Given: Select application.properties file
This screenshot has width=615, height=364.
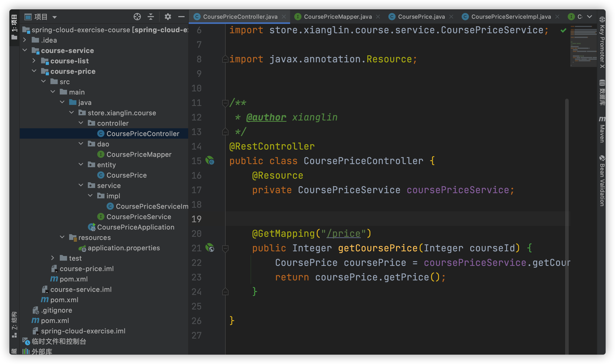Looking at the screenshot, I should (120, 248).
